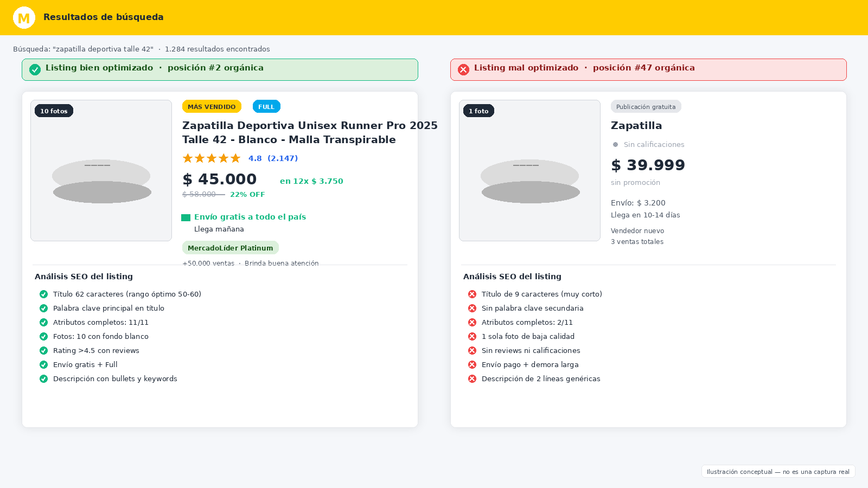The width and height of the screenshot is (868, 488).
Task: Click 'Llega mañana' delivery text
Action: 219,229
